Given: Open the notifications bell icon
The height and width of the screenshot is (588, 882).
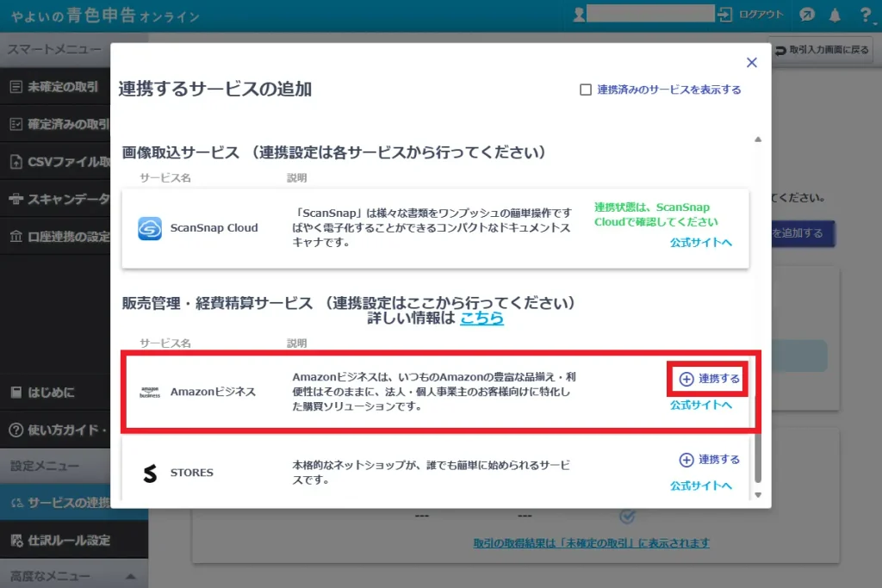Looking at the screenshot, I should point(835,15).
